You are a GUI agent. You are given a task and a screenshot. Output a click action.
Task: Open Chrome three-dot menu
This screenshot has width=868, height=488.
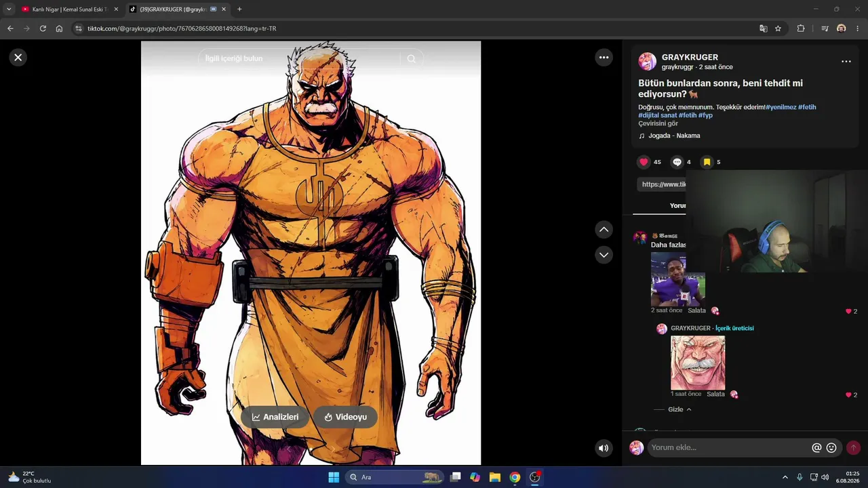(x=858, y=28)
